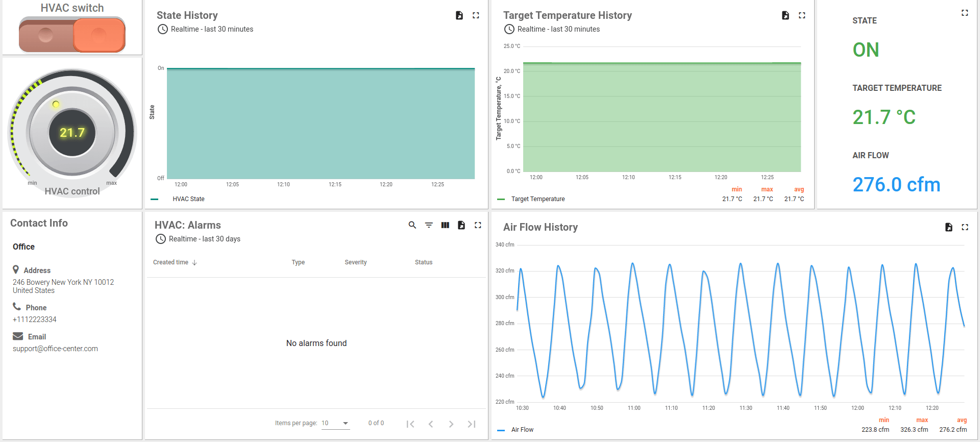
Task: Expand the State card to fullscreen
Action: (x=965, y=13)
